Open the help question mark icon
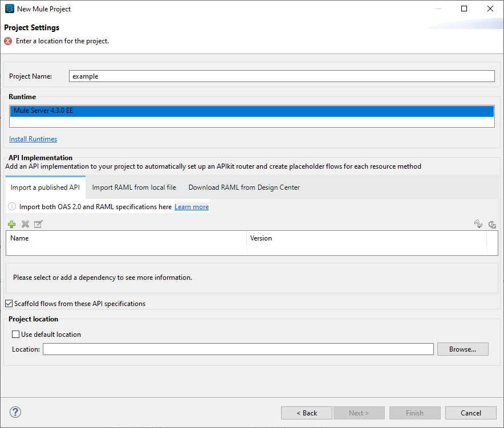504x428 pixels. [15, 412]
